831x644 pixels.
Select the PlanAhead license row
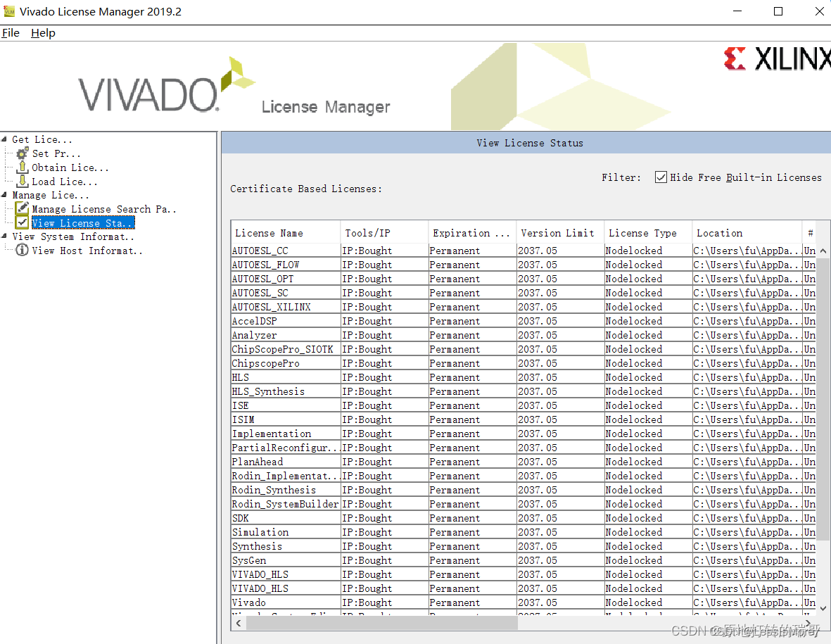pos(524,462)
